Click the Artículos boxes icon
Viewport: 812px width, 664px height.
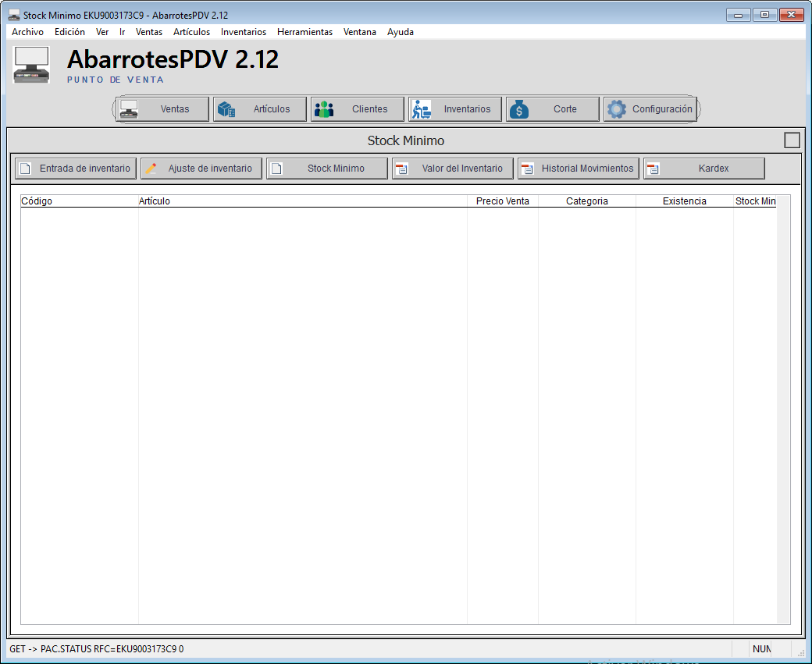point(226,109)
